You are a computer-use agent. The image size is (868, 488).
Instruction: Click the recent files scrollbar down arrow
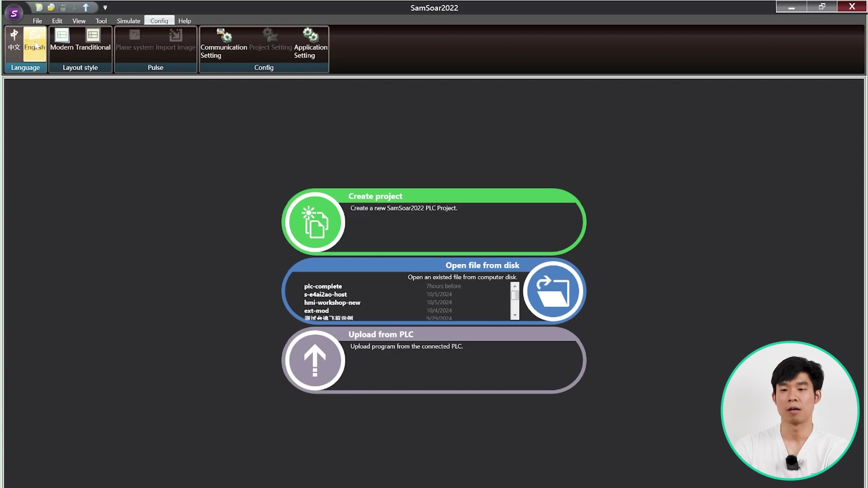[515, 315]
